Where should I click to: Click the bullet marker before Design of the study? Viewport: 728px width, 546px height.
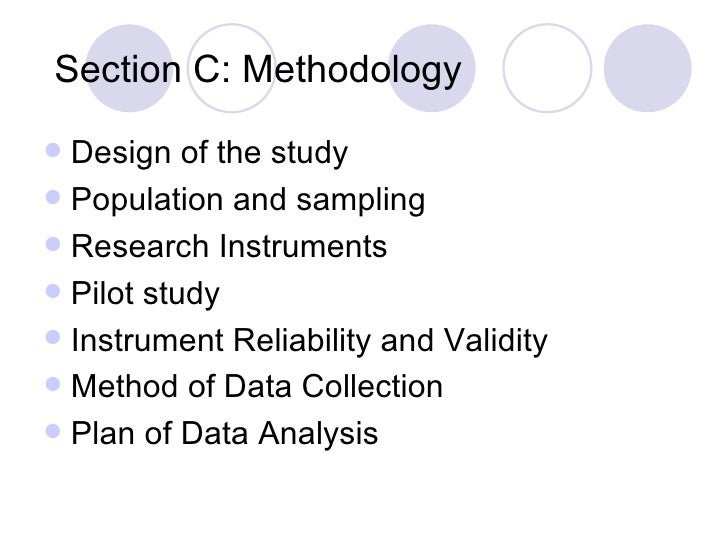tap(60, 153)
